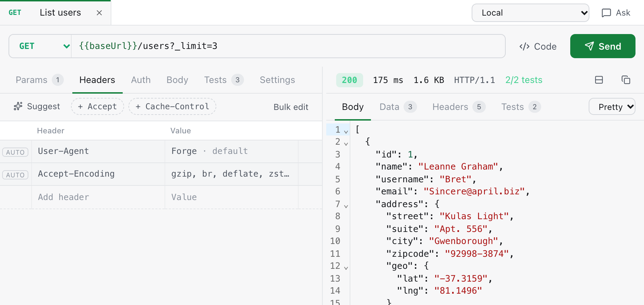Toggle the response panel layout icon

tap(599, 80)
